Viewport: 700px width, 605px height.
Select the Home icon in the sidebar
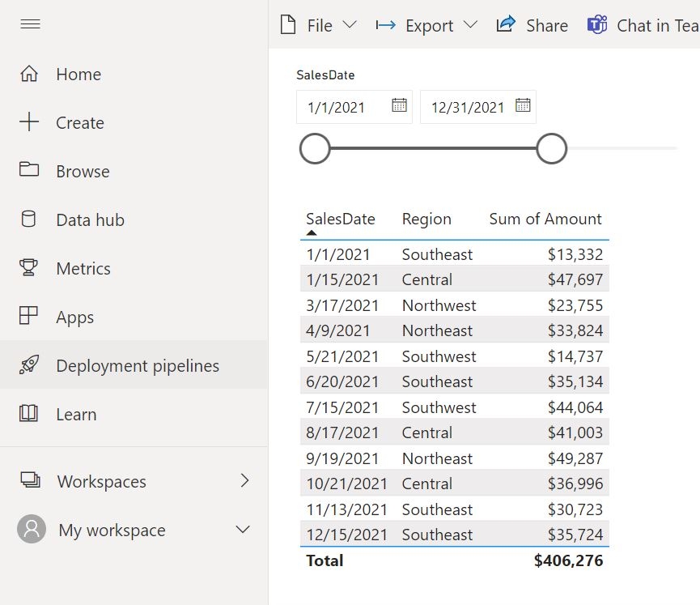[x=31, y=74]
